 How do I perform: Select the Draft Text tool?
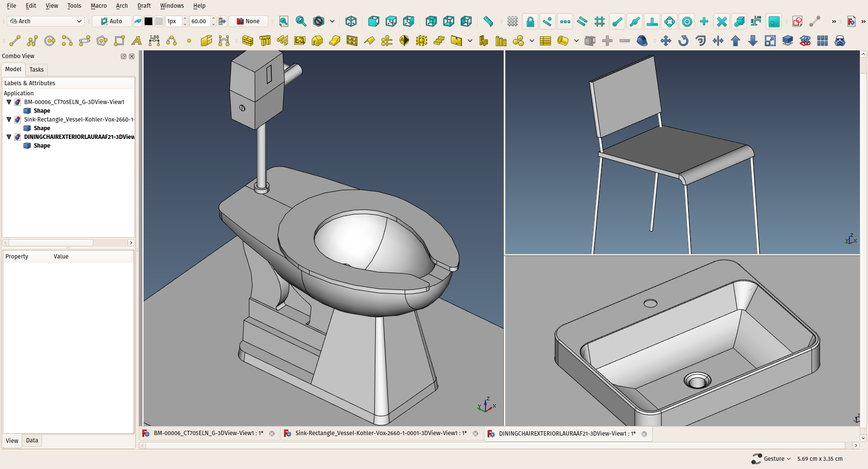click(x=137, y=41)
